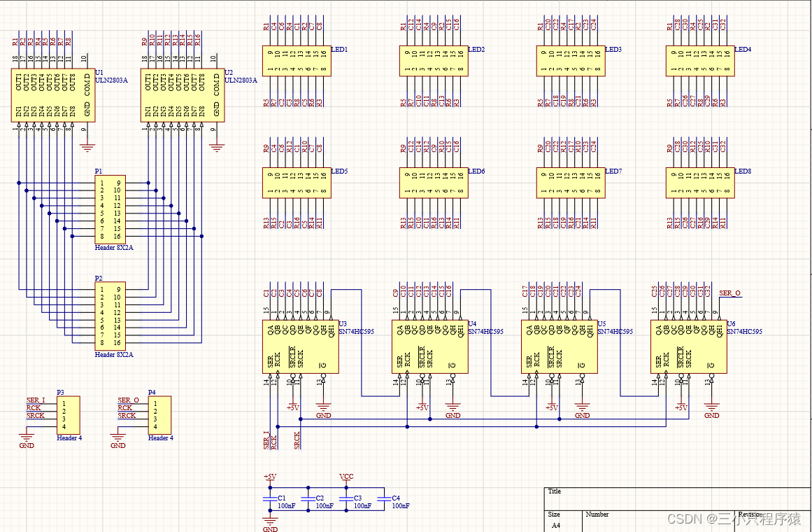
Task: Select the SER_O net label beside U6
Action: pos(729,293)
